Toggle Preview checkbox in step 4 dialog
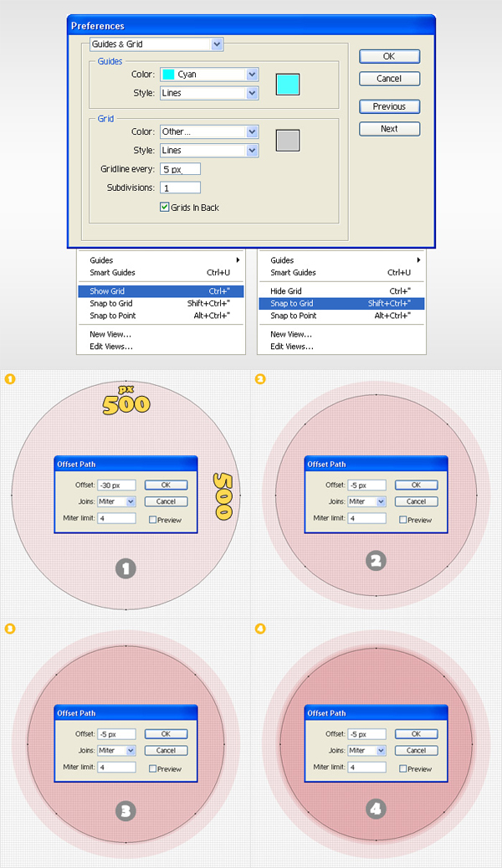The height and width of the screenshot is (868, 502). coord(402,769)
